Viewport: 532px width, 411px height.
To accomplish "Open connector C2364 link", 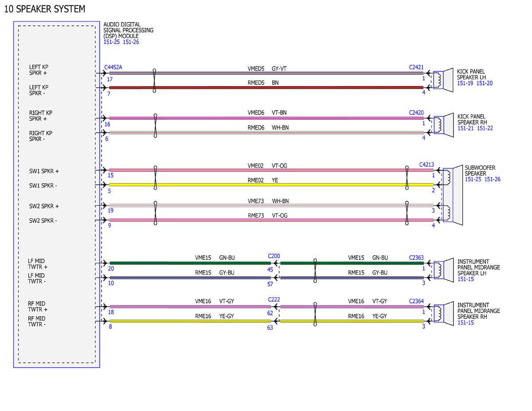I will click(416, 301).
